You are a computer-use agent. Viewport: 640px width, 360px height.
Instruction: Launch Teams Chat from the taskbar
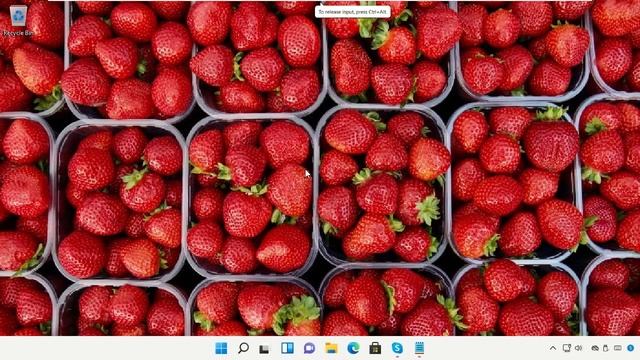point(309,348)
